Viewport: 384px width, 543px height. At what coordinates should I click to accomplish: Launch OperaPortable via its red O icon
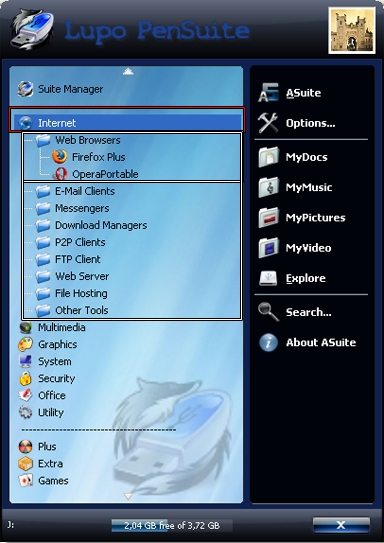coord(60,174)
